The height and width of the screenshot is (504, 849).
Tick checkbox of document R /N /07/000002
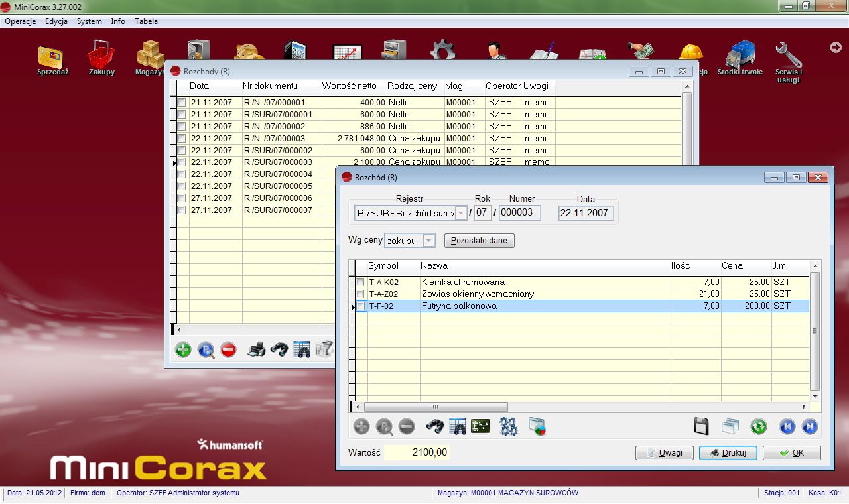click(182, 127)
